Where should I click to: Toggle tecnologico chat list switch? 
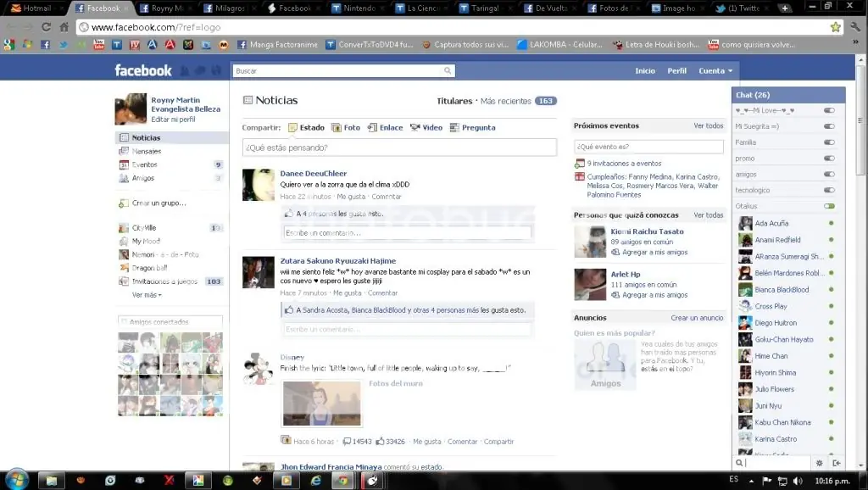pos(829,190)
